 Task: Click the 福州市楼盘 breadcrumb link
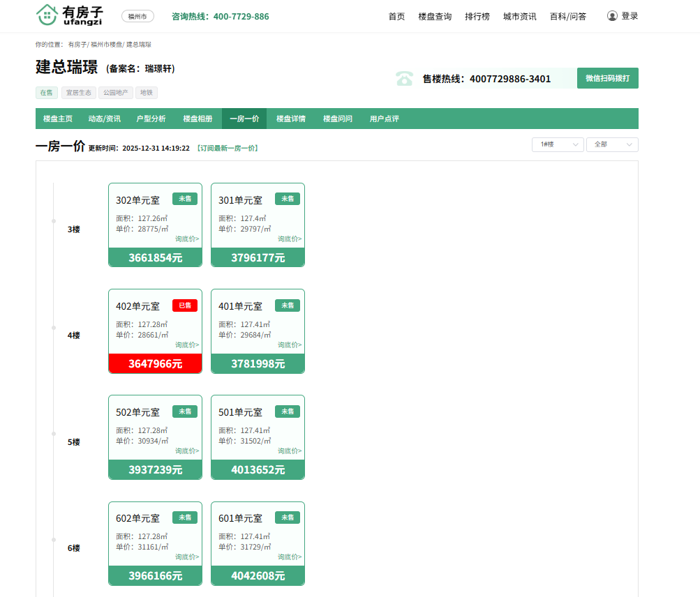[x=106, y=45]
